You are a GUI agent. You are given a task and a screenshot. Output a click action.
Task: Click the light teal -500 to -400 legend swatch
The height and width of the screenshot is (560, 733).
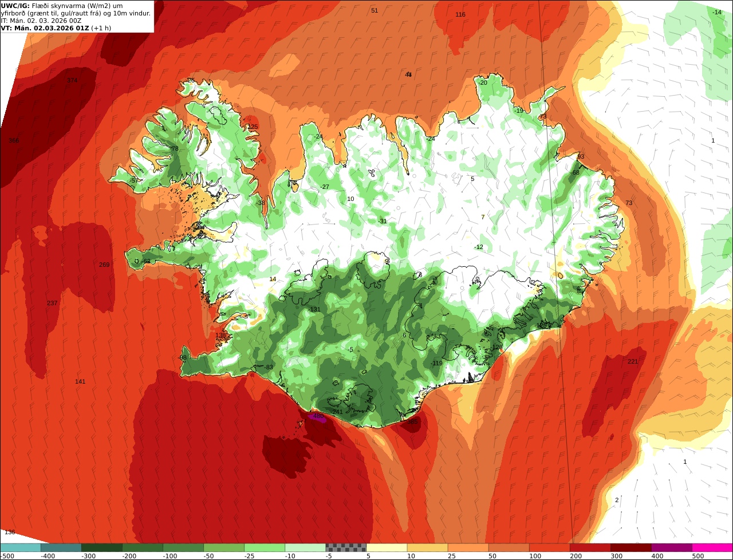pyautogui.click(x=20, y=547)
